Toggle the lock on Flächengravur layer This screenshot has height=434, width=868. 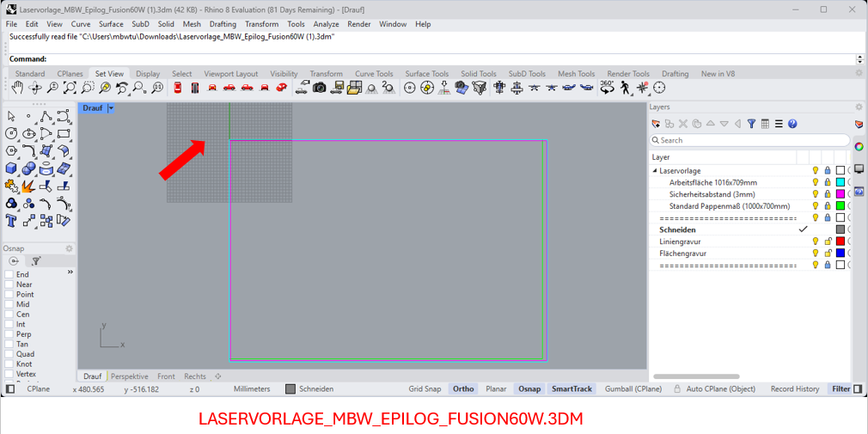tap(828, 254)
